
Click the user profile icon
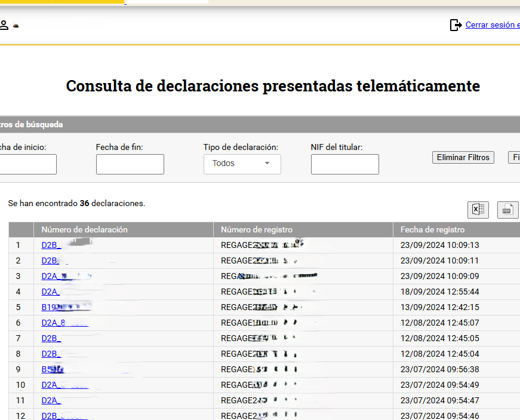[x=4, y=25]
